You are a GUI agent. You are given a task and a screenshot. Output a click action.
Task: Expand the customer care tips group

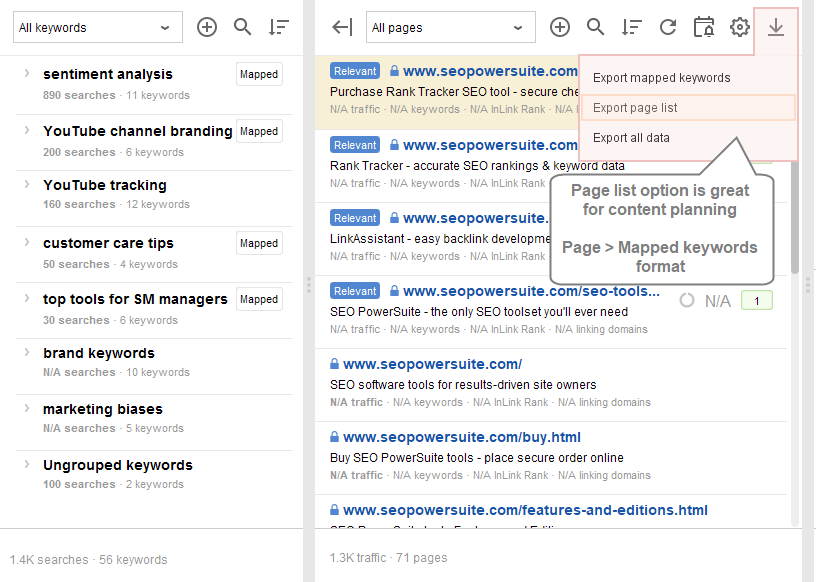27,243
